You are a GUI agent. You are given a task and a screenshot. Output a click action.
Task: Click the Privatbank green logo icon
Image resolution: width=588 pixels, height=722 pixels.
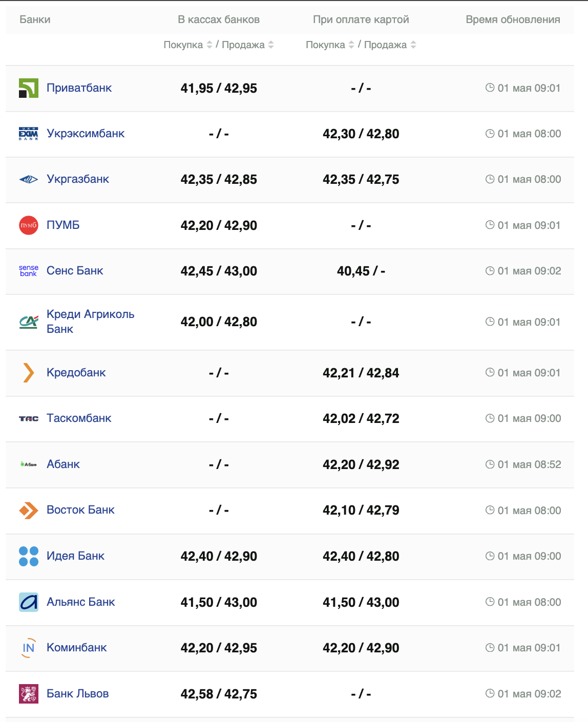(x=29, y=88)
